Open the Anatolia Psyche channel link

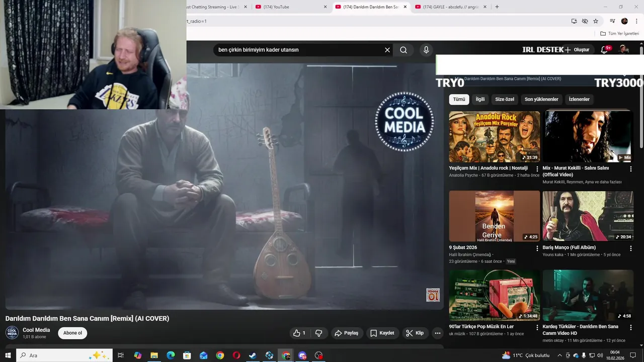coord(463,175)
